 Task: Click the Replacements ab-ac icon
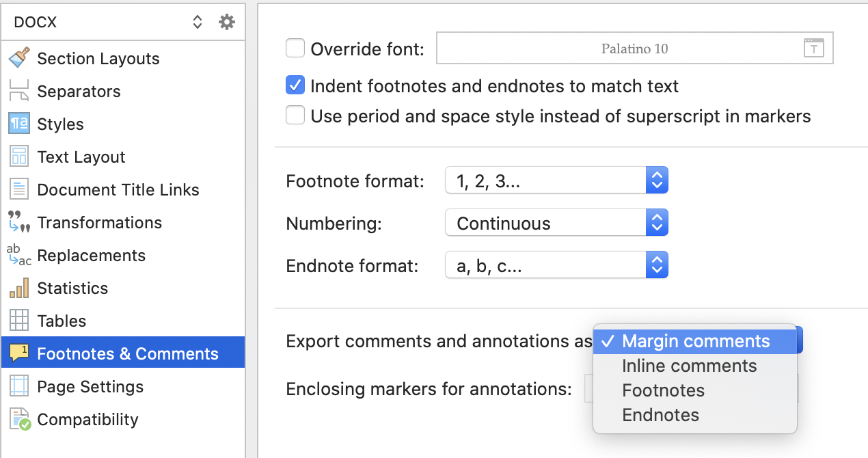[x=19, y=255]
